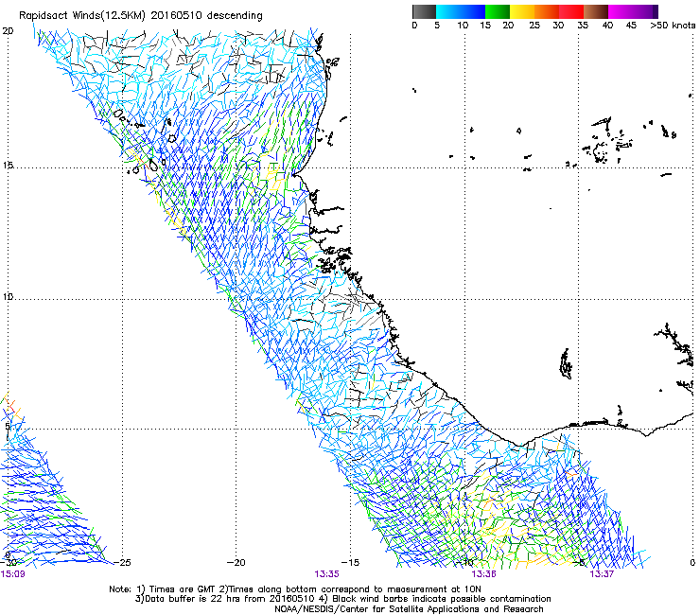The width and height of the screenshot is (700, 615).
Task: Click the '5' label under the color legend
Action: (x=437, y=26)
